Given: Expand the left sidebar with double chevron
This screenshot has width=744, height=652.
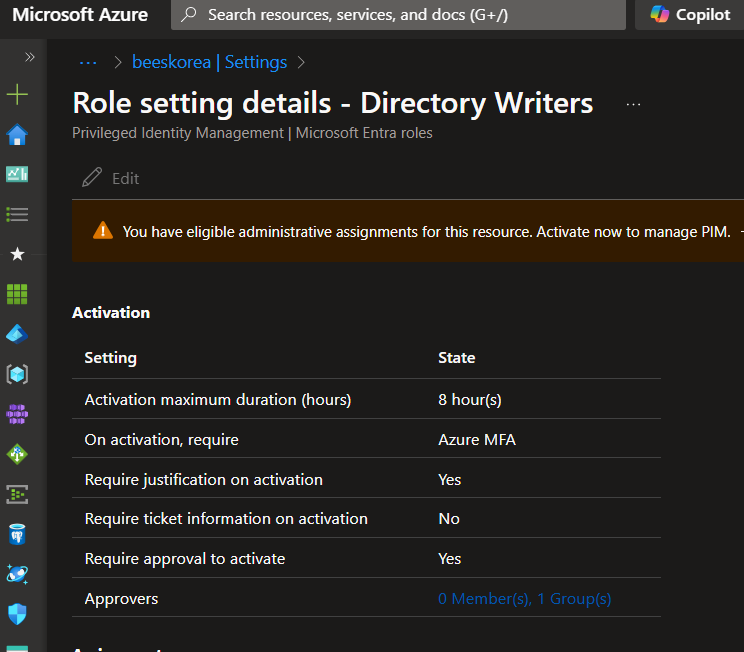Looking at the screenshot, I should (x=29, y=57).
